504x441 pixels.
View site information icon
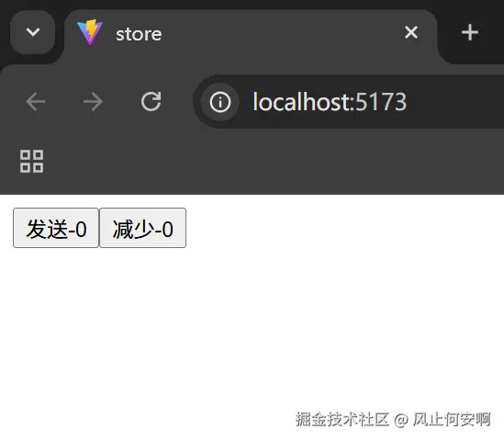tap(219, 102)
